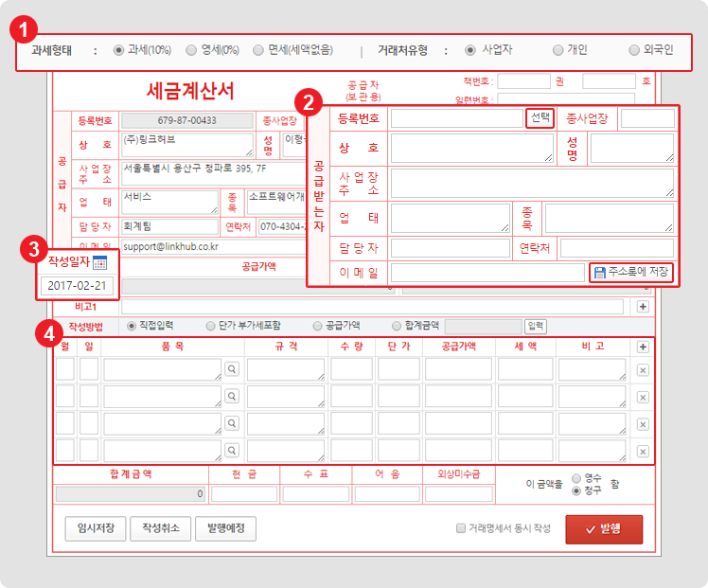Image resolution: width=708 pixels, height=588 pixels.
Task: Click recipient 담당자 field
Action: (x=451, y=248)
